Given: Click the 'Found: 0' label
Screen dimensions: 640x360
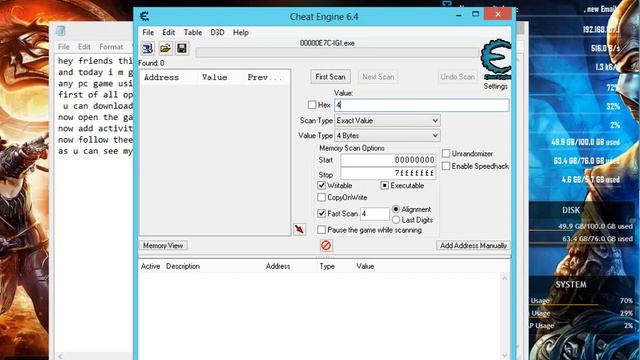Looking at the screenshot, I should (x=151, y=63).
